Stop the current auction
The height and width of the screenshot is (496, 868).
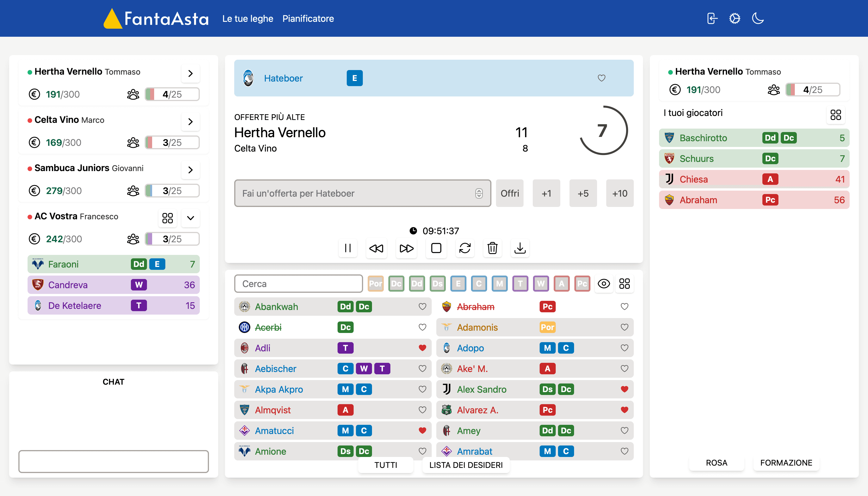(436, 248)
